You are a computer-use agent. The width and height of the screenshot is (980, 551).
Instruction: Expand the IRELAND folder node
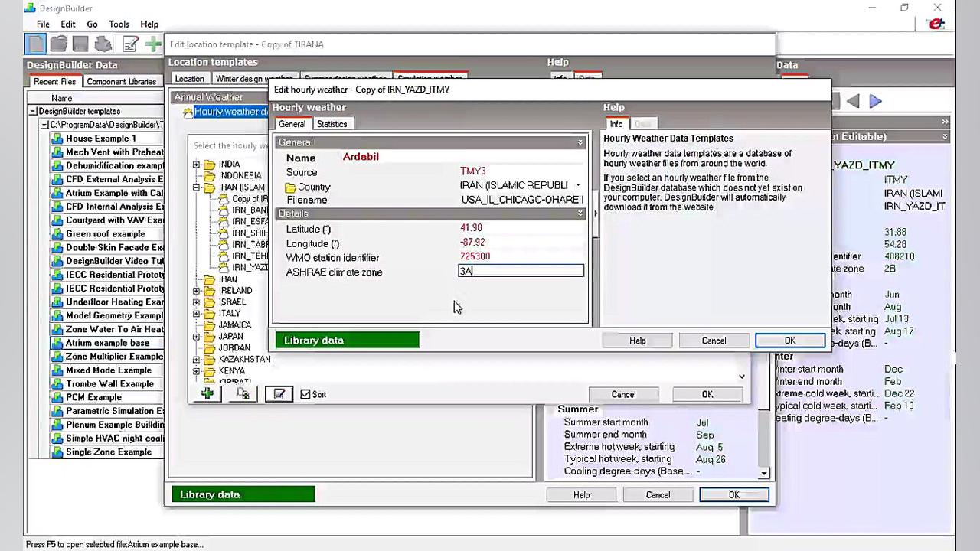coord(197,291)
